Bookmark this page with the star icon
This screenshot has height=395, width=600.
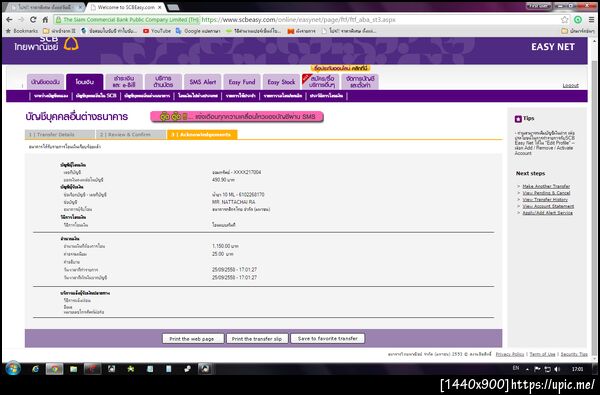pyautogui.click(x=564, y=20)
